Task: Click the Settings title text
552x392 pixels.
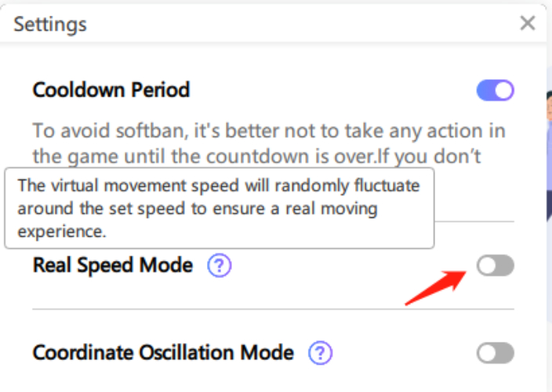Action: point(50,24)
